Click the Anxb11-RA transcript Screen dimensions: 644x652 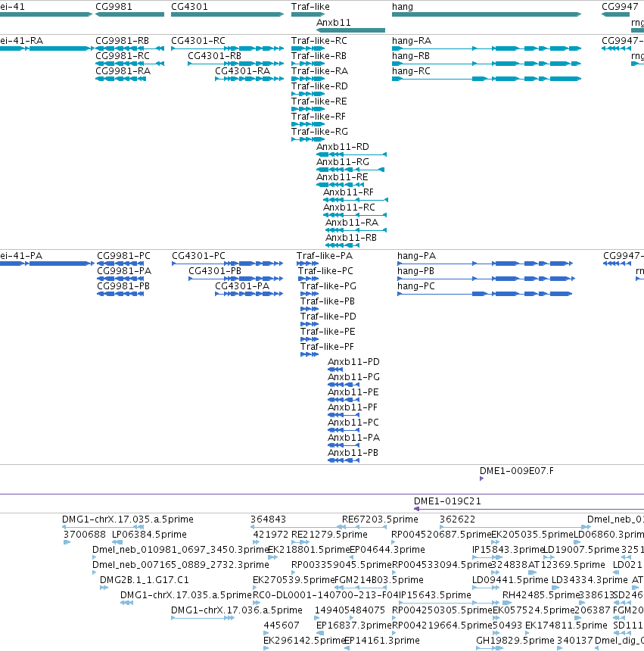[x=356, y=230]
